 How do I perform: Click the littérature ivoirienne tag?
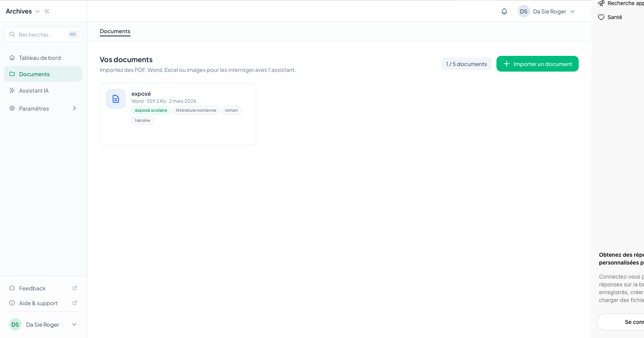click(x=196, y=110)
